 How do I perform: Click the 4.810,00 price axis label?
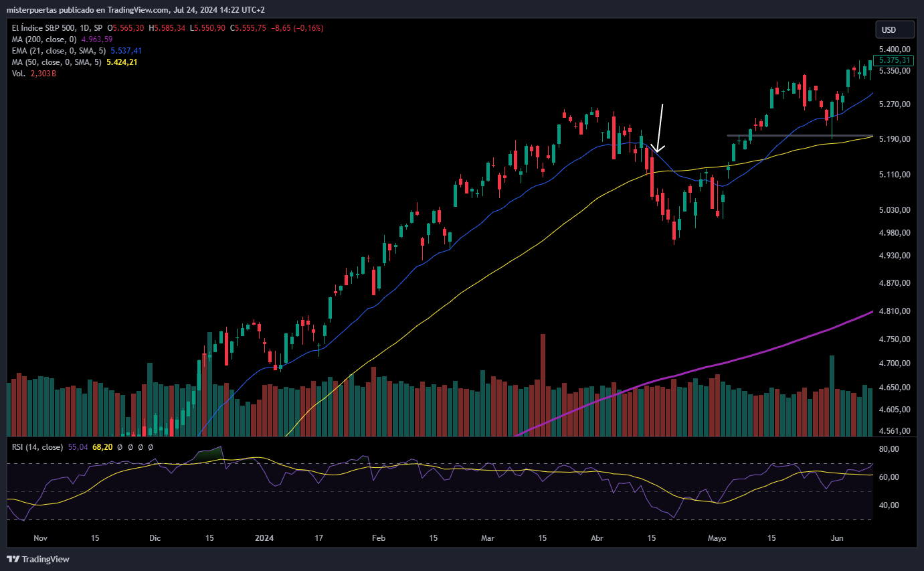(895, 312)
